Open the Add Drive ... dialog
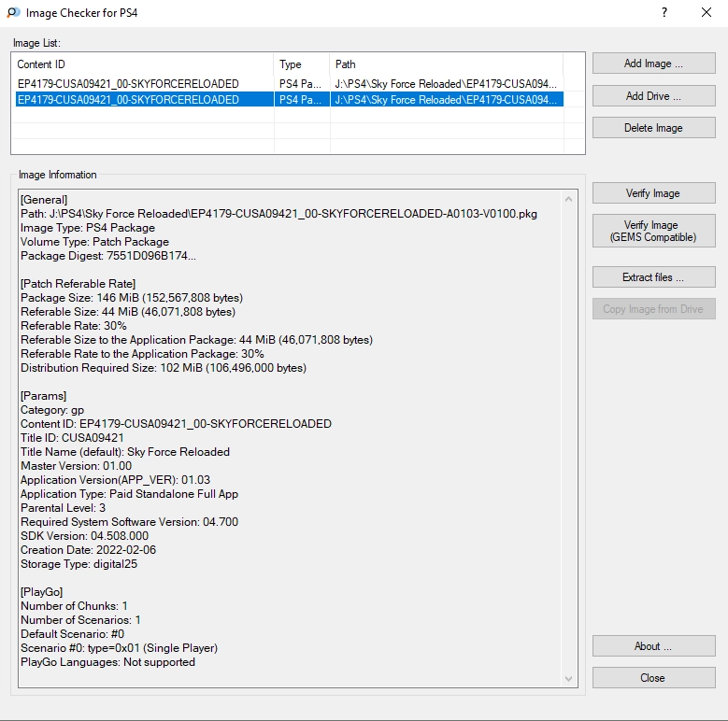The height and width of the screenshot is (721, 728). point(653,96)
